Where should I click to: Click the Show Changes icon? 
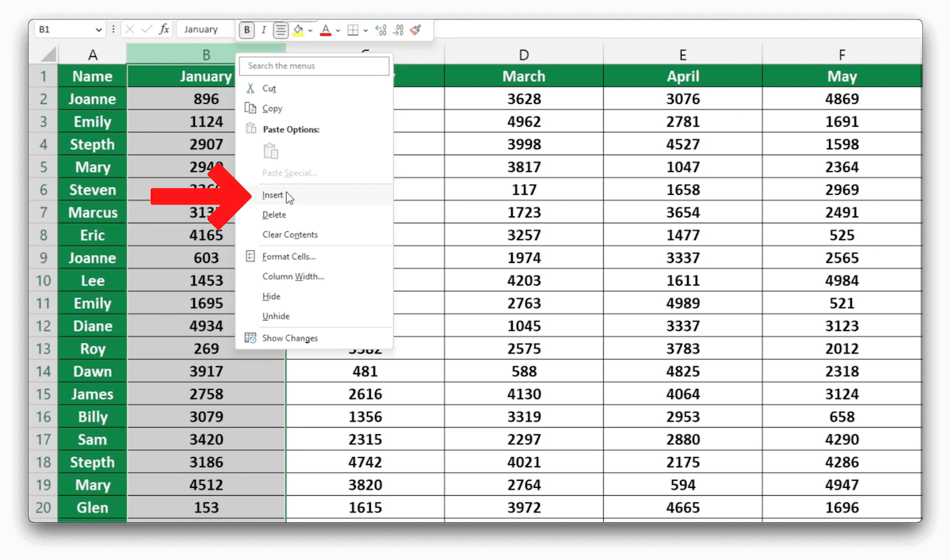(x=250, y=337)
